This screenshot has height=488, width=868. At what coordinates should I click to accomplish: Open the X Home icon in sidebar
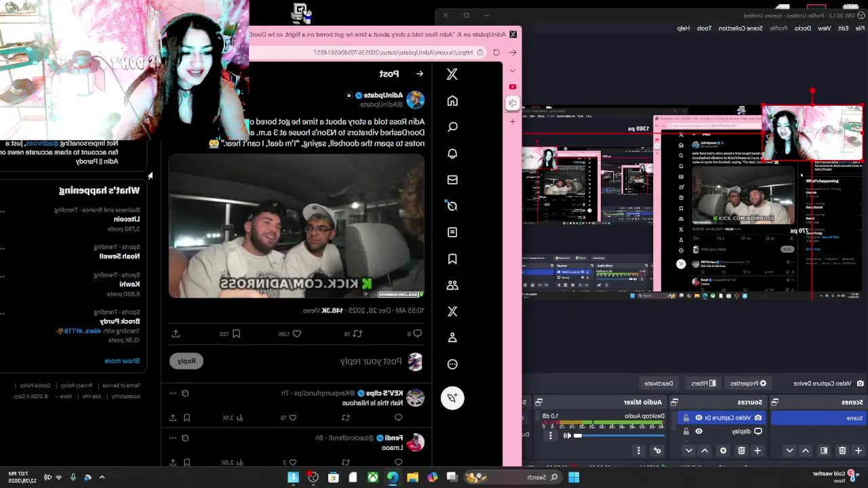(452, 101)
